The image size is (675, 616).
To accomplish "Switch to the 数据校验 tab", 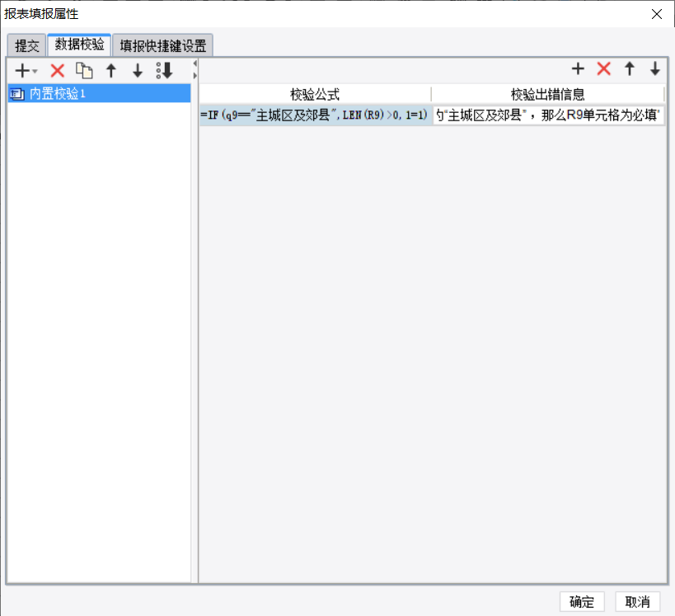I will 79,45.
